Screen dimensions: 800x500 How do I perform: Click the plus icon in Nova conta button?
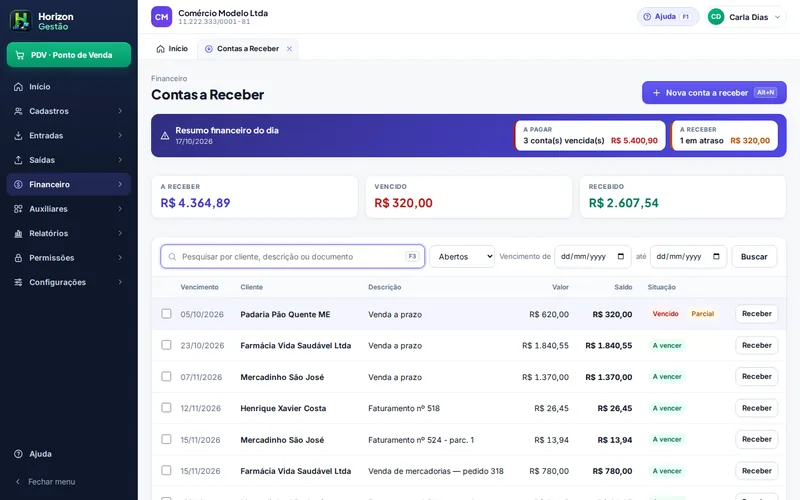(x=657, y=93)
